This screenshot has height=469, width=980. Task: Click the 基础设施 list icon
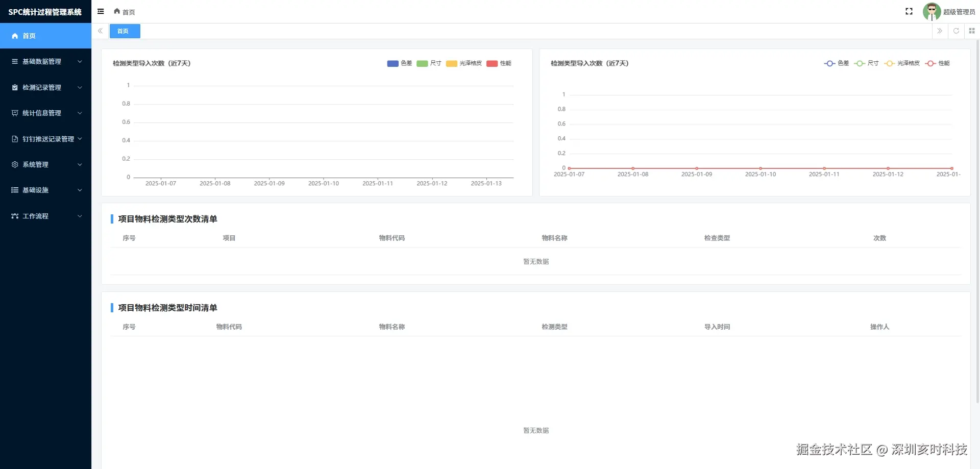(x=15, y=190)
